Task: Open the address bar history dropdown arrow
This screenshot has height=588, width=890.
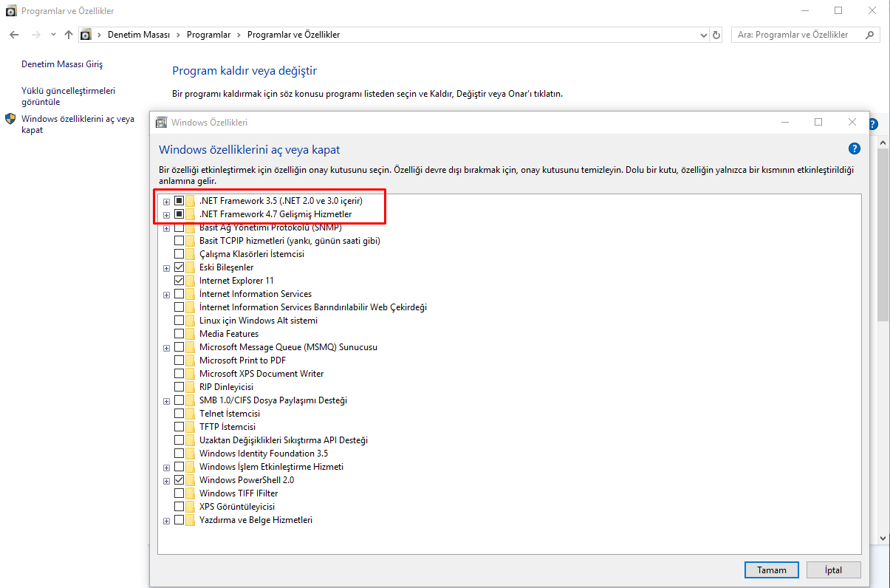Action: point(703,35)
